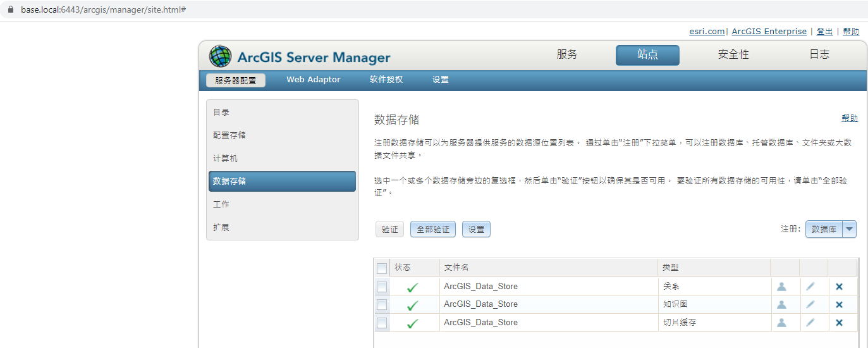This screenshot has height=348, width=868.
Task: Edit the 切片缓存 data store with pencil icon
Action: tap(810, 323)
